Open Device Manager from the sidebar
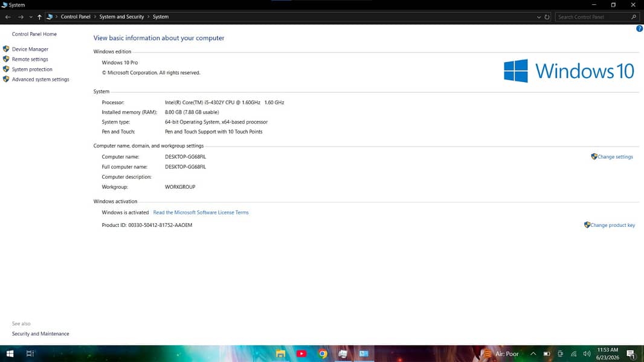The image size is (644, 362). 30,49
